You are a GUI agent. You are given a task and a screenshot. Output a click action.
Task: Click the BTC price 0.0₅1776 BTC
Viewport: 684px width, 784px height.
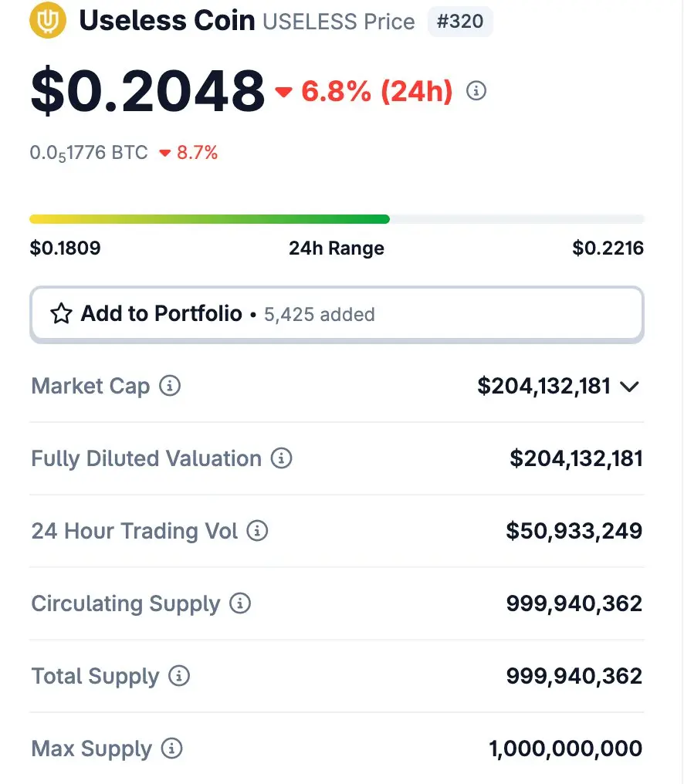pyautogui.click(x=89, y=153)
